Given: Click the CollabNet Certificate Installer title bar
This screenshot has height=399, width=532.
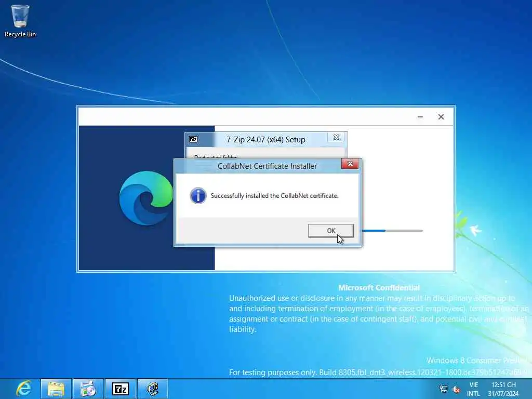Looking at the screenshot, I should pos(268,166).
